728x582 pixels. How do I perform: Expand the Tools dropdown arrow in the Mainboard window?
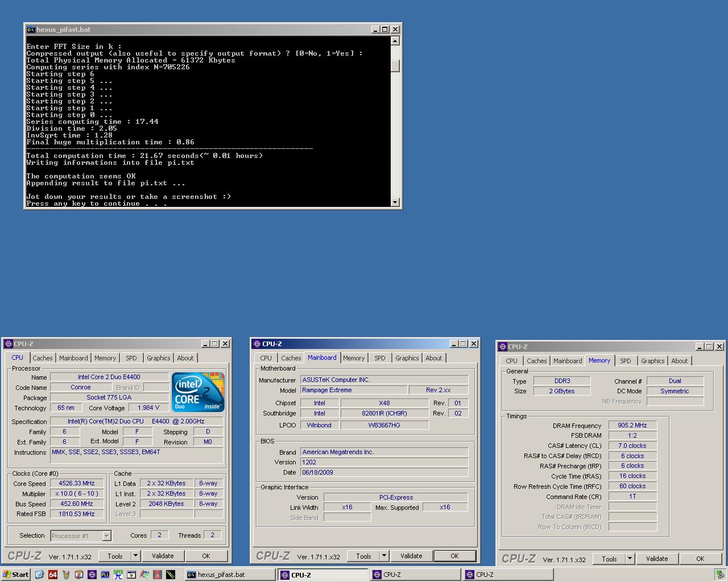[x=384, y=556]
